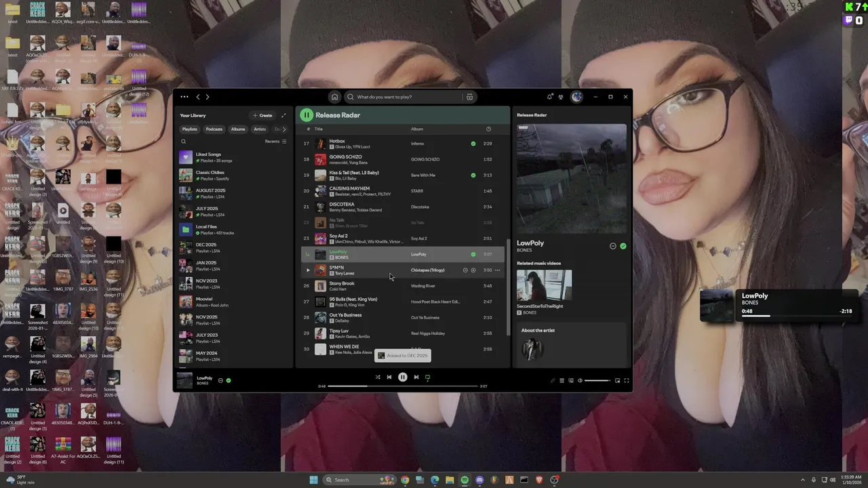
Task: Open the Local Files playlist
Action: click(x=235, y=230)
